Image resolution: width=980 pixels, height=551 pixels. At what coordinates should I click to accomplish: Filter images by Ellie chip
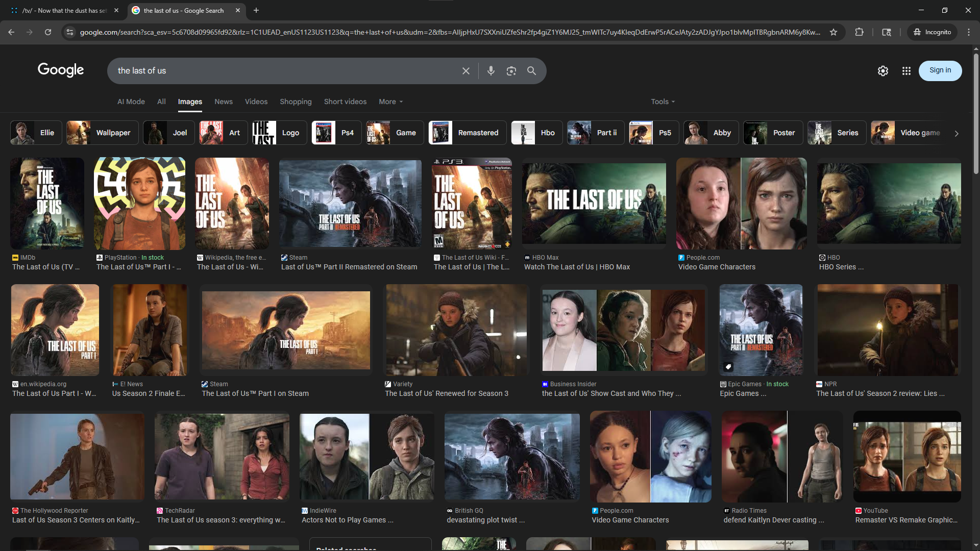pos(36,133)
